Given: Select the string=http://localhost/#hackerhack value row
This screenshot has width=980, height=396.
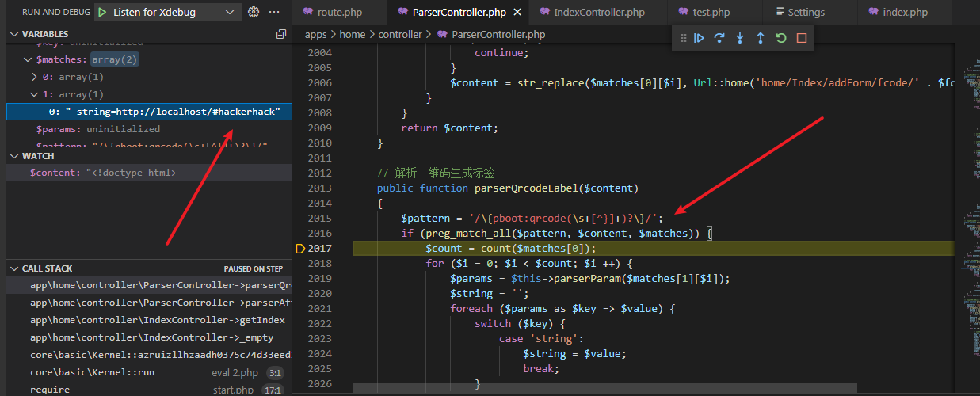Looking at the screenshot, I should click(149, 112).
